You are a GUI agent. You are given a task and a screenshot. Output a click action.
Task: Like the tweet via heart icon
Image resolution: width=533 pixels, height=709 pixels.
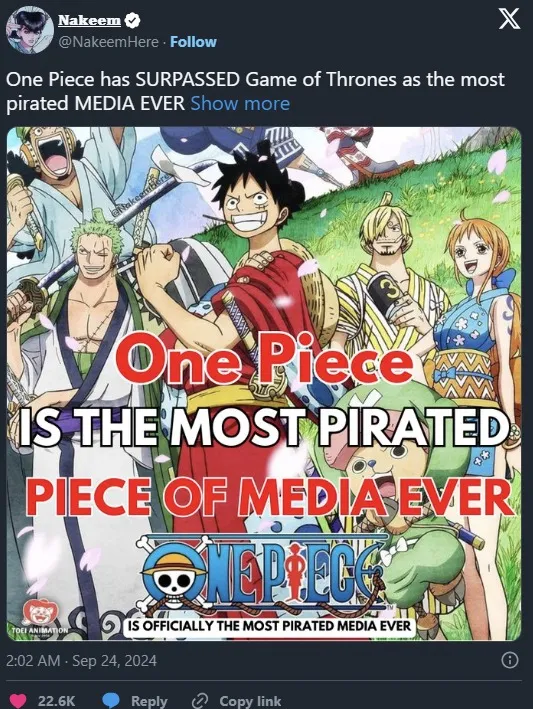pos(19,700)
